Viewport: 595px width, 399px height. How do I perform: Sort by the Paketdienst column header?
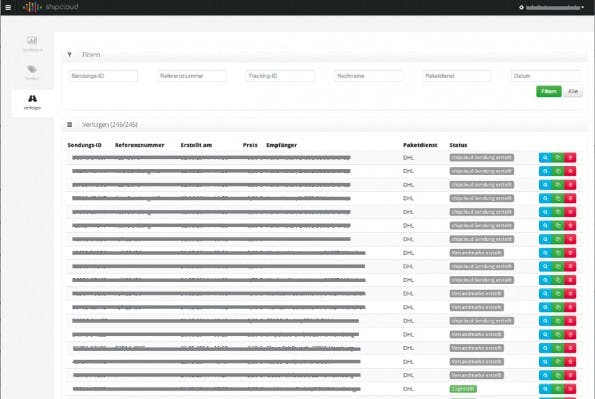point(420,145)
